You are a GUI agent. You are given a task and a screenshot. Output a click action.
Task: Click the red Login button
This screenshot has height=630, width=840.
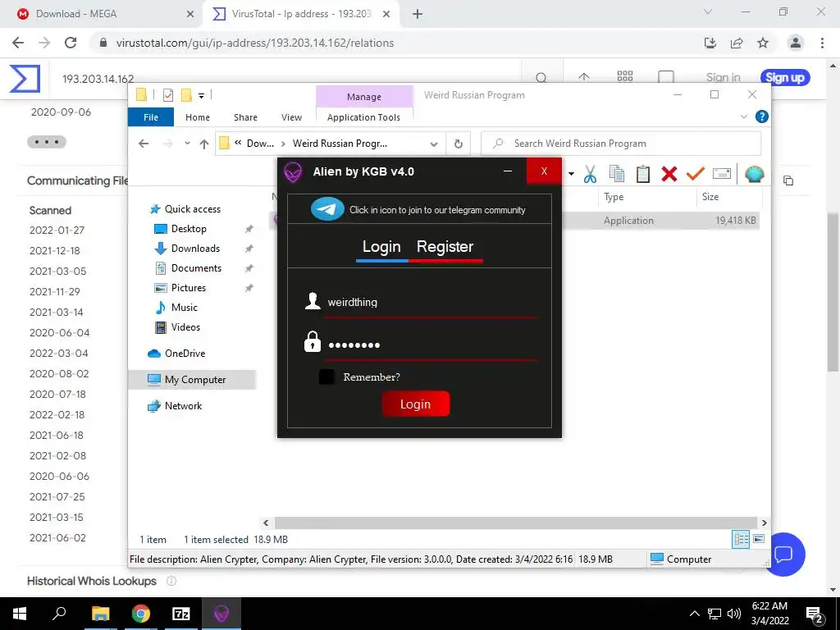[416, 404]
